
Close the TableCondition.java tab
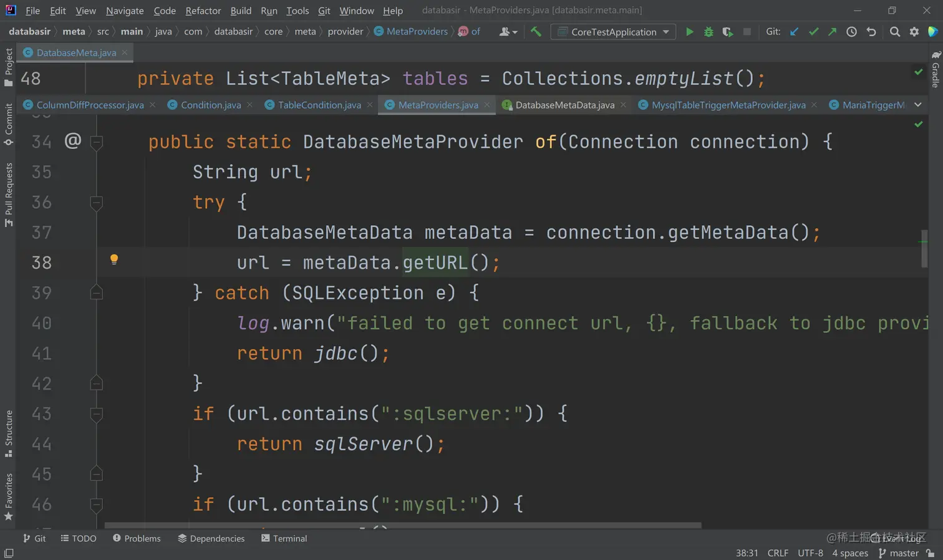click(370, 105)
